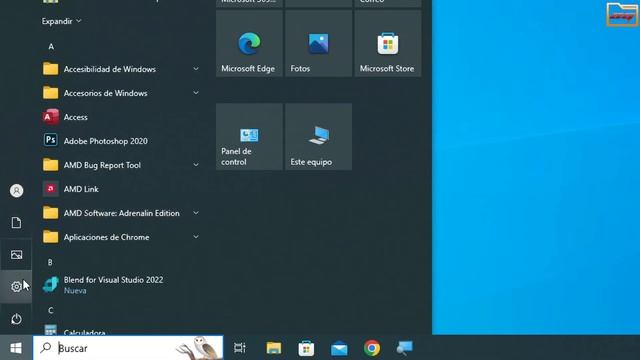Image resolution: width=640 pixels, height=360 pixels.
Task: Open the Fotos tile
Action: click(x=318, y=44)
